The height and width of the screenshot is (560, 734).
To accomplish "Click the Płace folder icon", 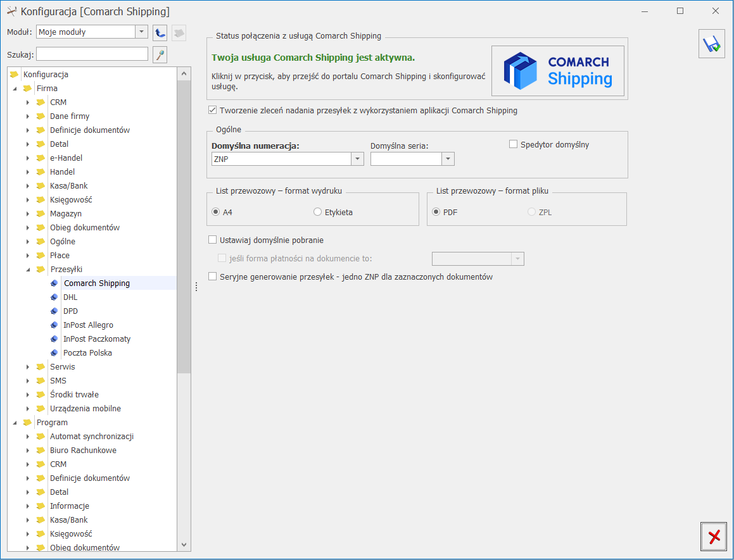I will click(x=41, y=256).
